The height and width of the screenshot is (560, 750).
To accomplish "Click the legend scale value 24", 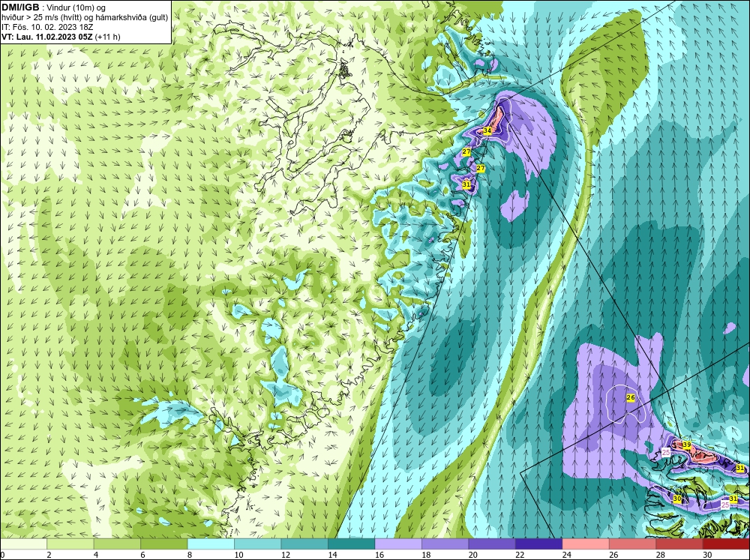I will point(567,555).
